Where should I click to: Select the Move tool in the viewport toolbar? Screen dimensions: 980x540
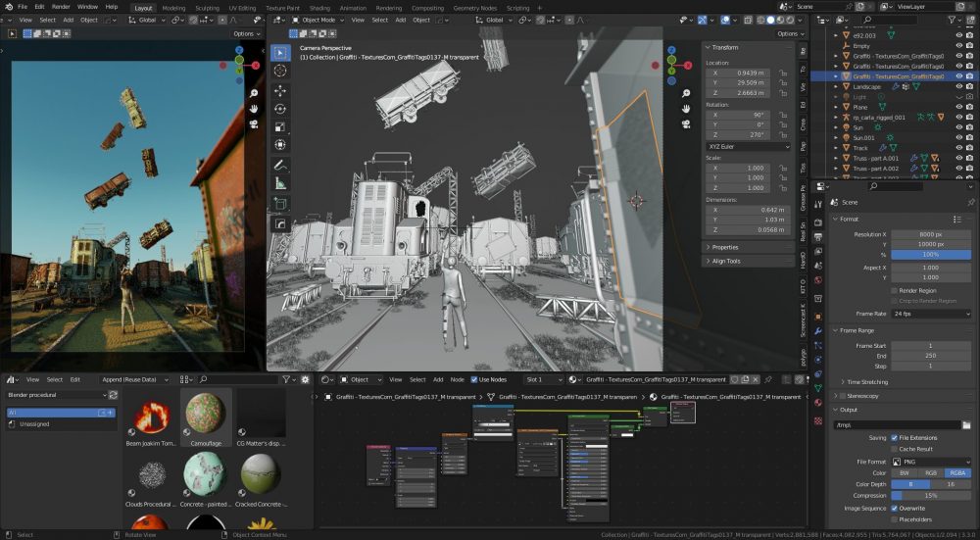point(280,90)
